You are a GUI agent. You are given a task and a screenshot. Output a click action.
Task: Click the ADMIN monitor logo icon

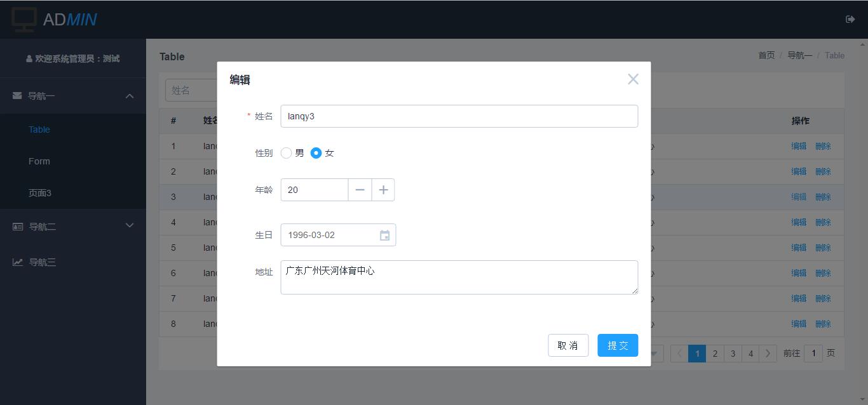point(24,20)
